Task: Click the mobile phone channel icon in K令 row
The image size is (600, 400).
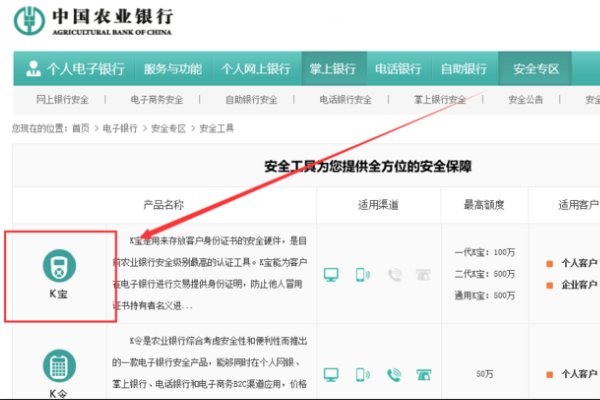Action: 362,374
